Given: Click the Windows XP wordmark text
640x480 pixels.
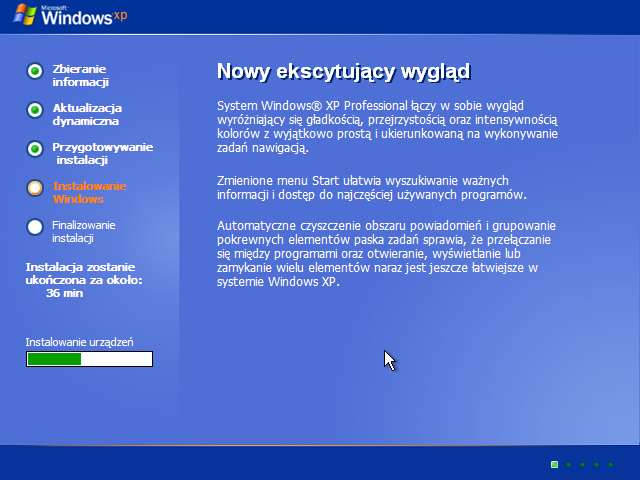Looking at the screenshot, I should (84, 17).
